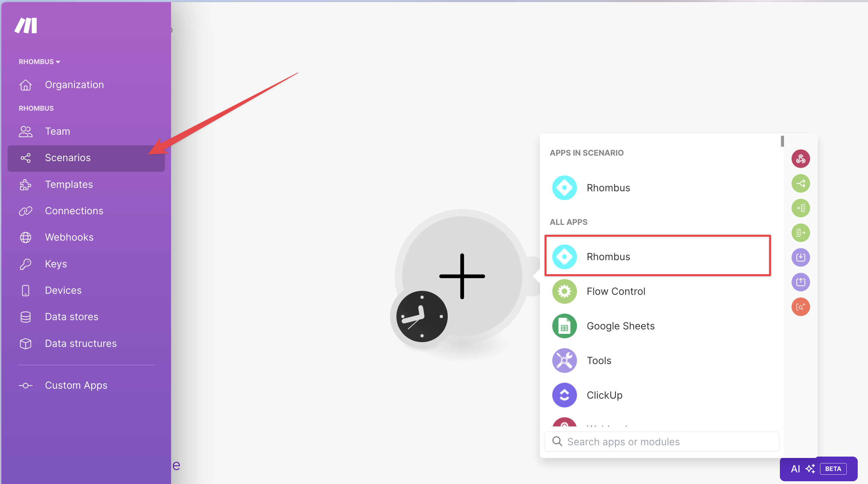The width and height of the screenshot is (868, 484).
Task: Expand the RHOMBUS organization dropdown
Action: tap(39, 62)
